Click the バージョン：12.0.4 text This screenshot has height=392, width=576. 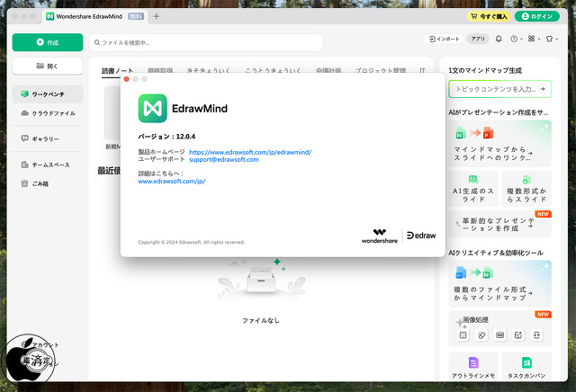[x=166, y=137]
